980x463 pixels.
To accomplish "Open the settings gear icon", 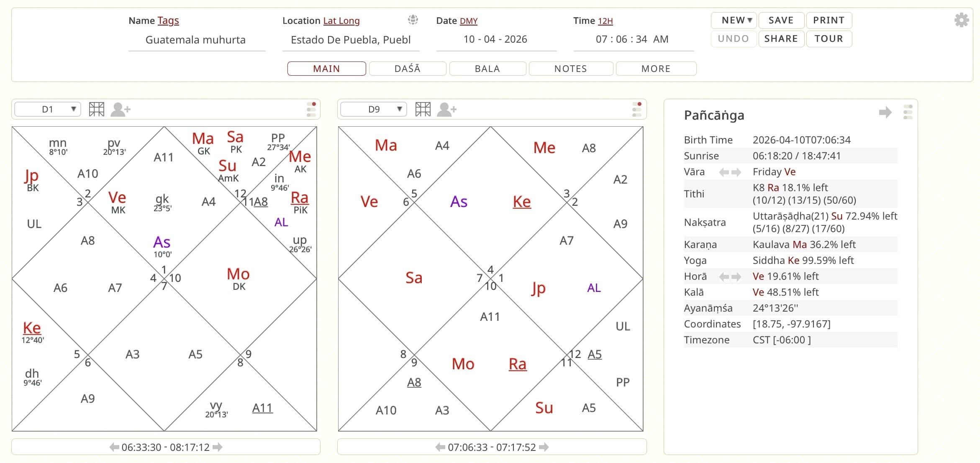I will coord(961,20).
